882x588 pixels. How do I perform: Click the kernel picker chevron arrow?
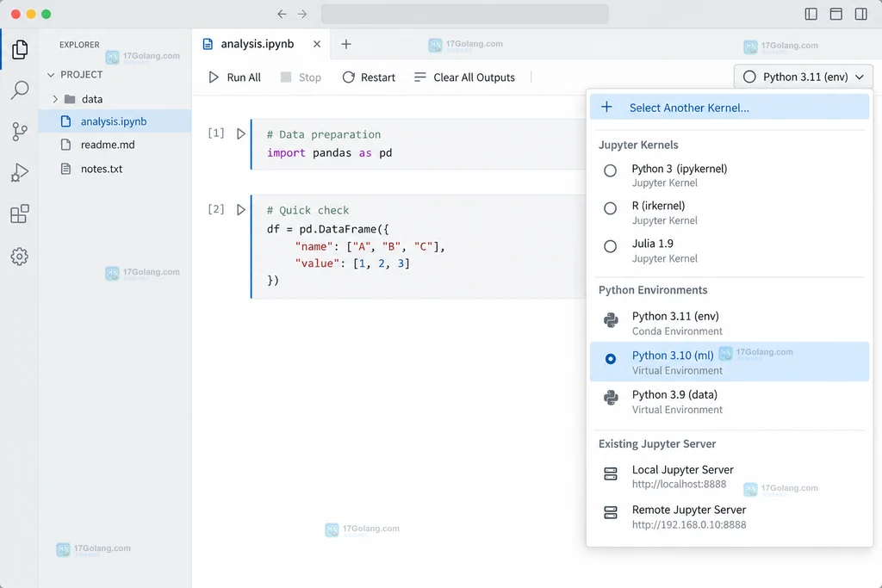860,77
